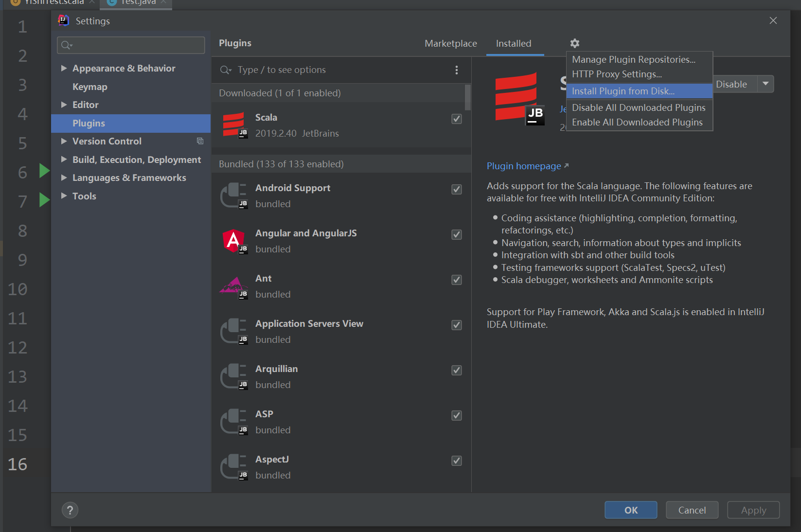Click the Bundled section header
The image size is (801, 532).
coord(341,164)
